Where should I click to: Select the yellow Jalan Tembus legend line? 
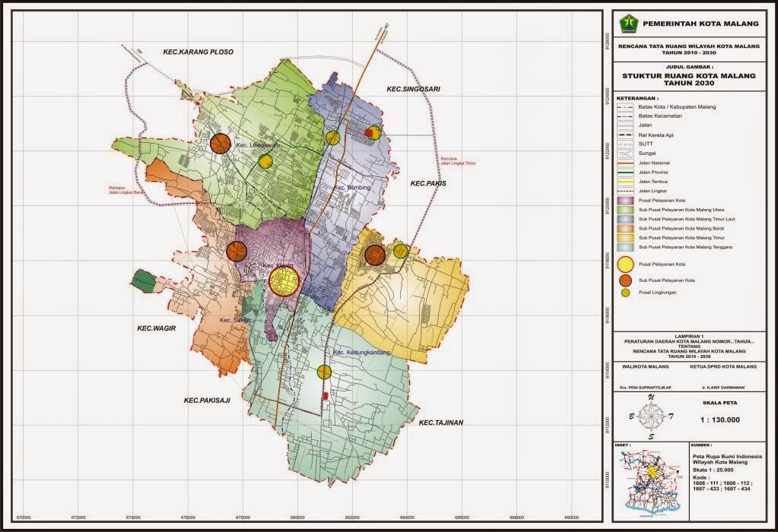click(x=625, y=182)
